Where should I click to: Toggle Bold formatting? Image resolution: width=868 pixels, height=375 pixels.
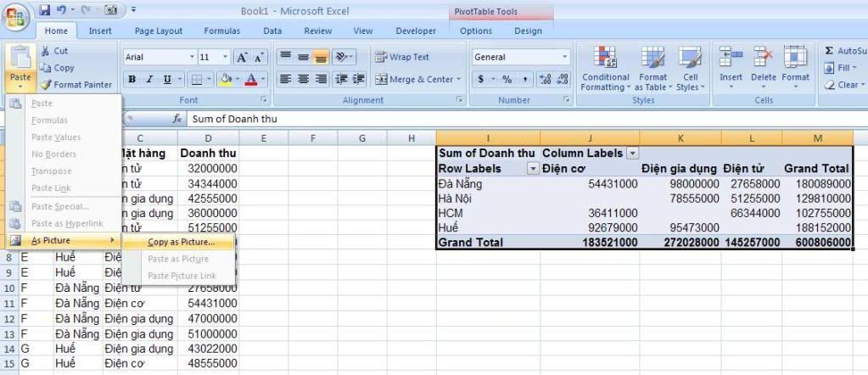[x=132, y=80]
